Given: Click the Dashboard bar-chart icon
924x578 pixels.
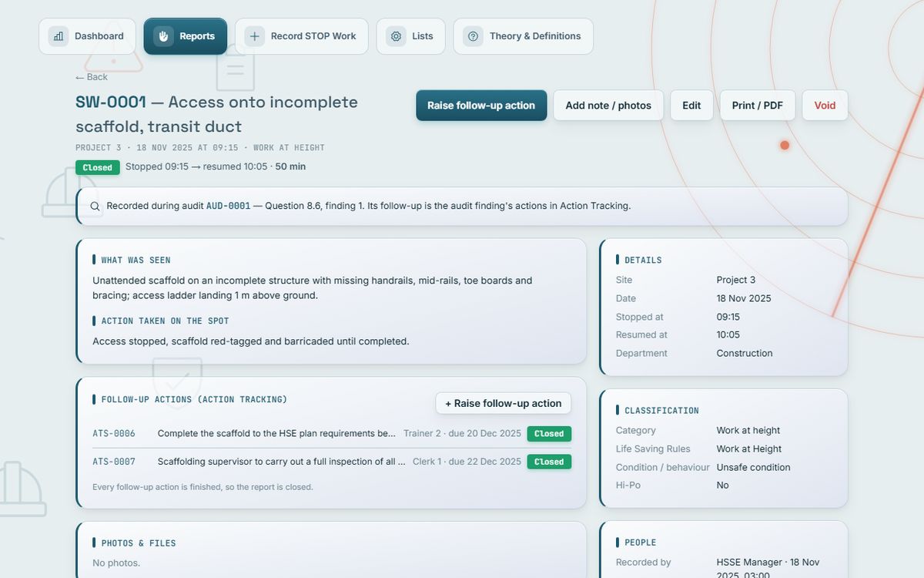Looking at the screenshot, I should (59, 36).
